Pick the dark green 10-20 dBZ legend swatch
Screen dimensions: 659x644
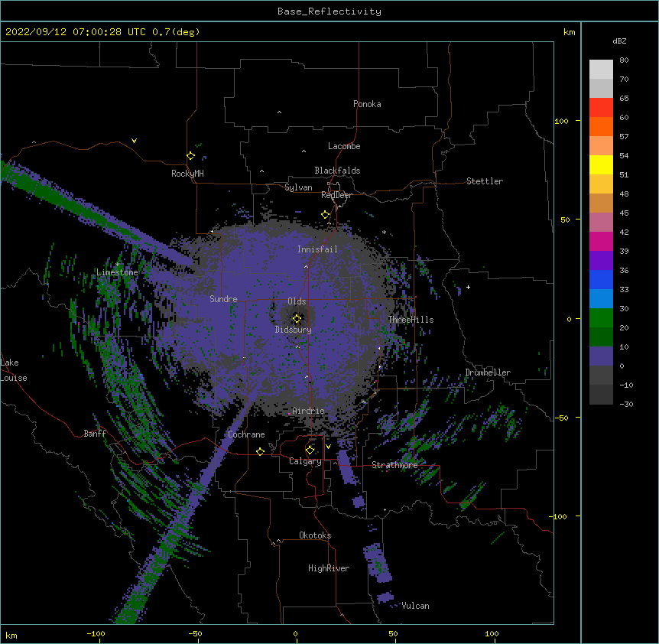[601, 337]
